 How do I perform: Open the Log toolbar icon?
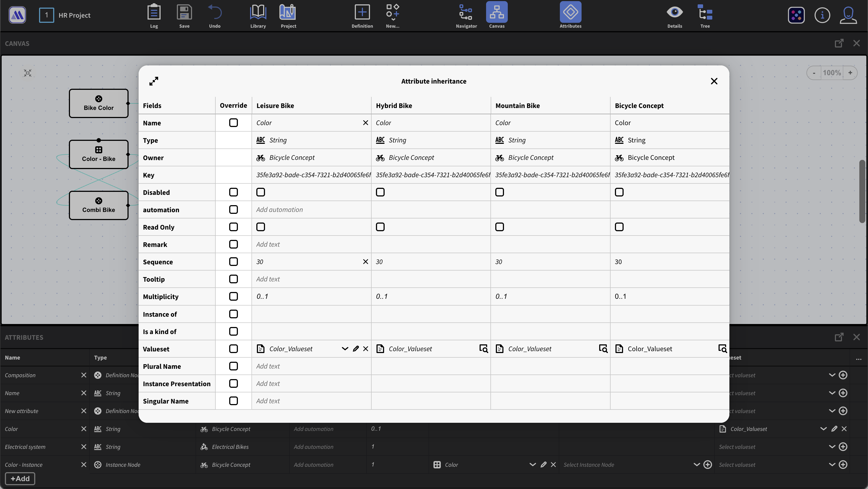pyautogui.click(x=154, y=13)
